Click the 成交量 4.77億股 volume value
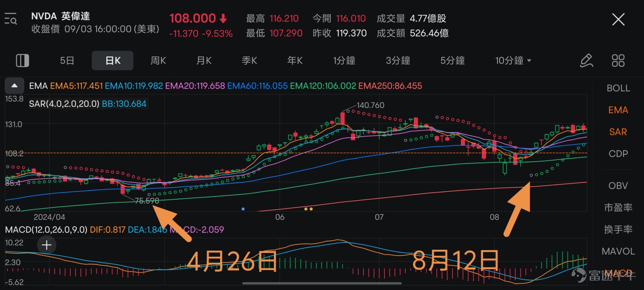644x290 pixels. (411, 19)
